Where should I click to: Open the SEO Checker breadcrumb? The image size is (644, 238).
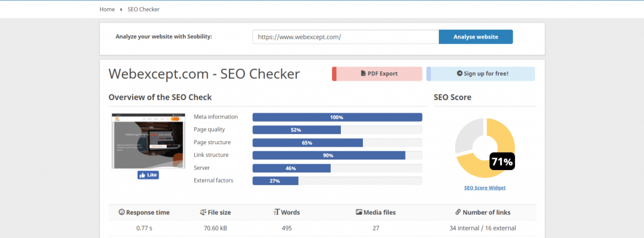click(x=143, y=9)
